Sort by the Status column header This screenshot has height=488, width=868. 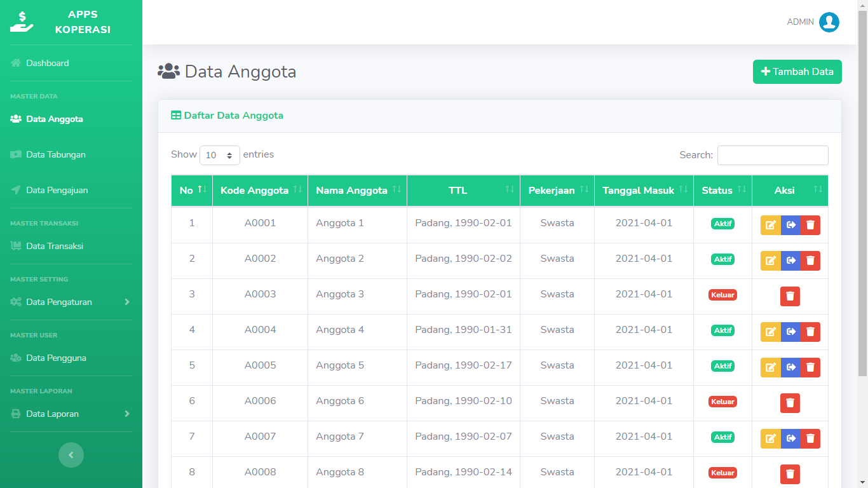click(722, 191)
